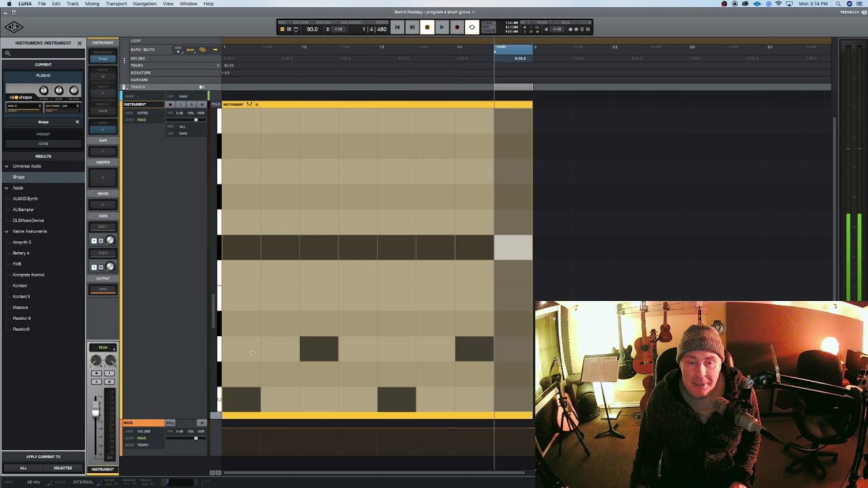Close the Instrument browser panel
The width and height of the screenshot is (868, 488).
click(x=79, y=43)
